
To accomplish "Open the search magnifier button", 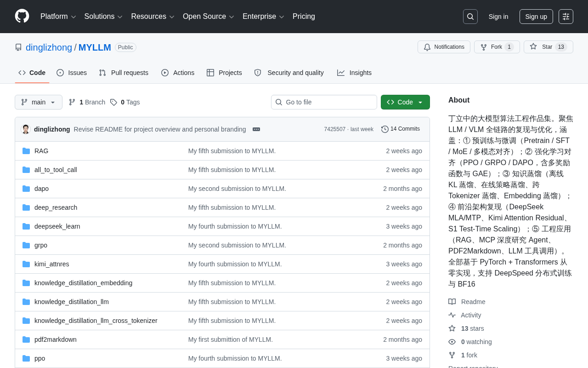I will pyautogui.click(x=470, y=17).
